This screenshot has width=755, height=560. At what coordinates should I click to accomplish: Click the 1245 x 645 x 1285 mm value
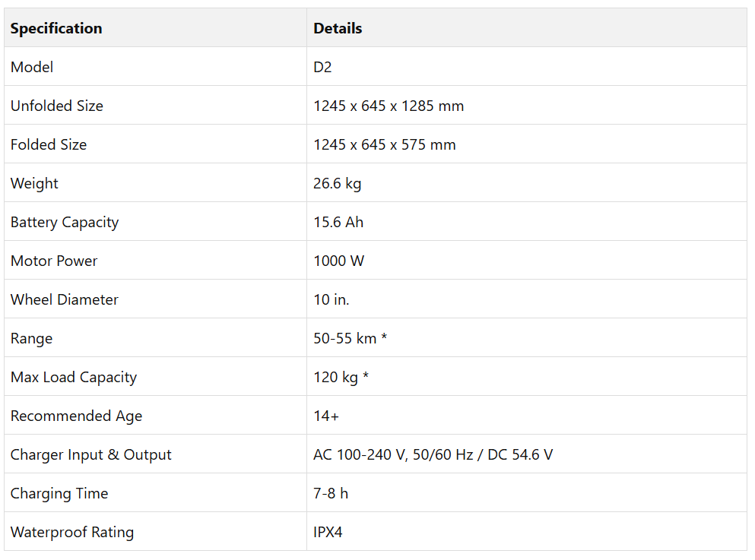(x=389, y=106)
